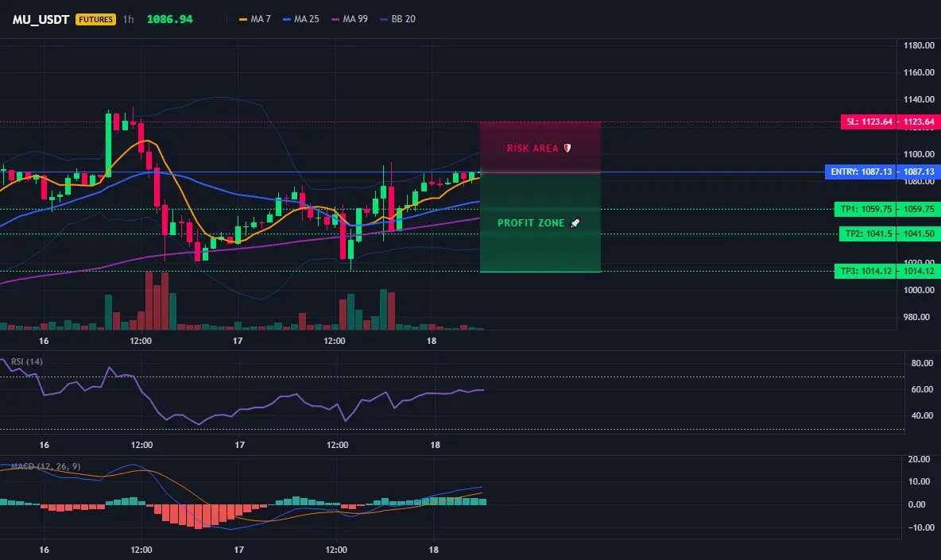Screen dimensions: 941x560
Task: Click the 1160.00 price axis label
Action: 919,72
